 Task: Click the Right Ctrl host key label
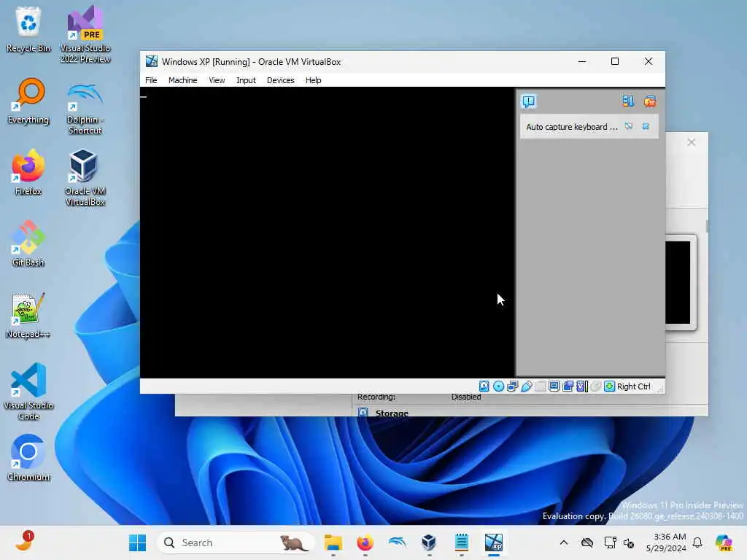click(x=634, y=386)
